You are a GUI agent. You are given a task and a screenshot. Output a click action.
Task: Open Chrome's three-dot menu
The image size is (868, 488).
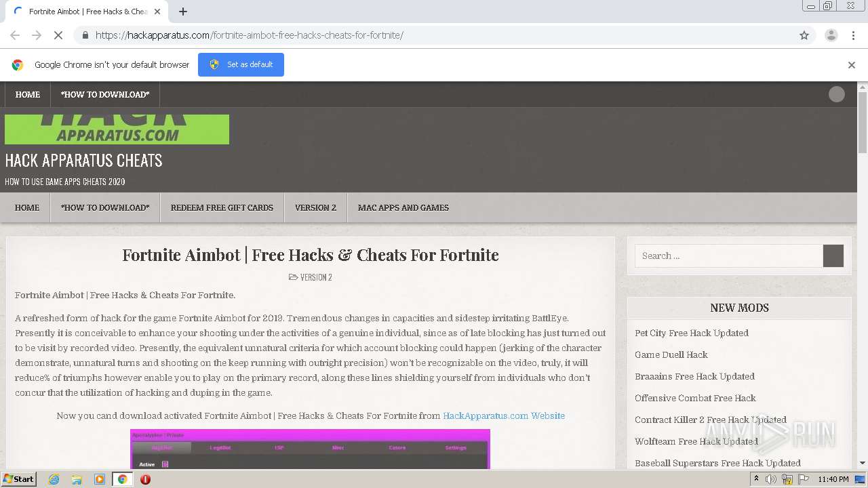pyautogui.click(x=852, y=35)
